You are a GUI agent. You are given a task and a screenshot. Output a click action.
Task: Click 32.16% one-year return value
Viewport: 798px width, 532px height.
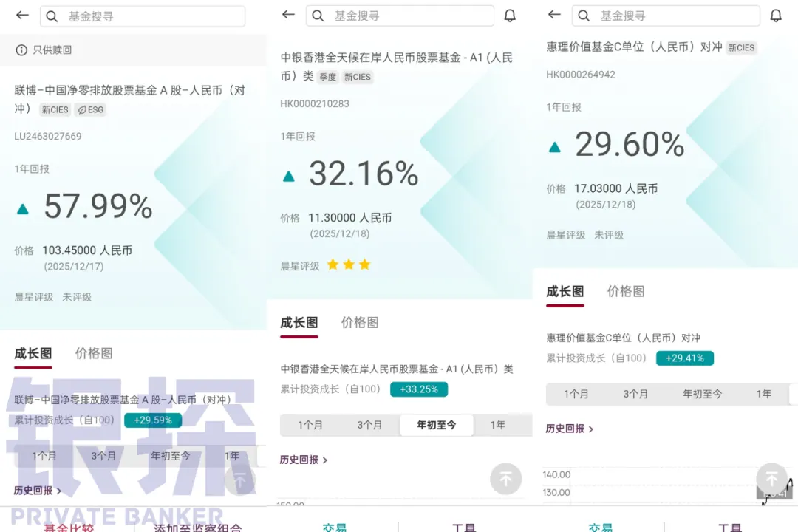click(364, 173)
